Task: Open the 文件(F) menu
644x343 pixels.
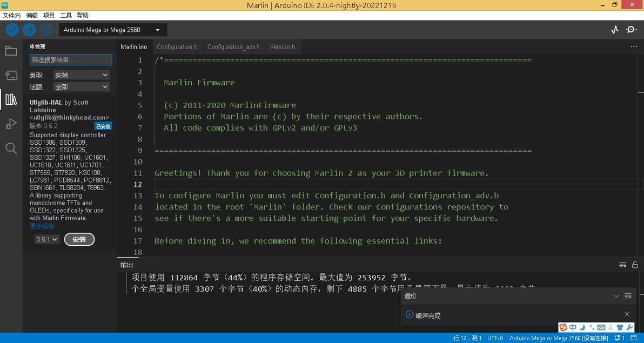Action: coord(11,15)
